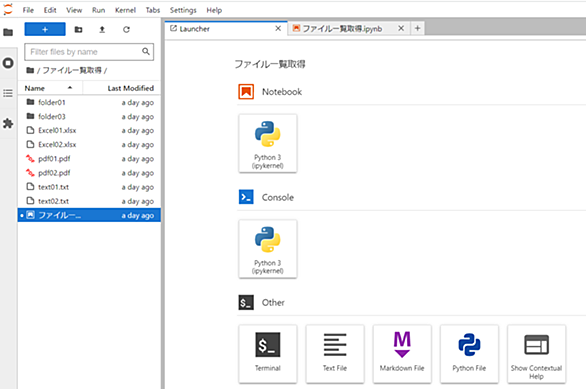
Task: Click the Filter files by name field
Action: [89, 52]
